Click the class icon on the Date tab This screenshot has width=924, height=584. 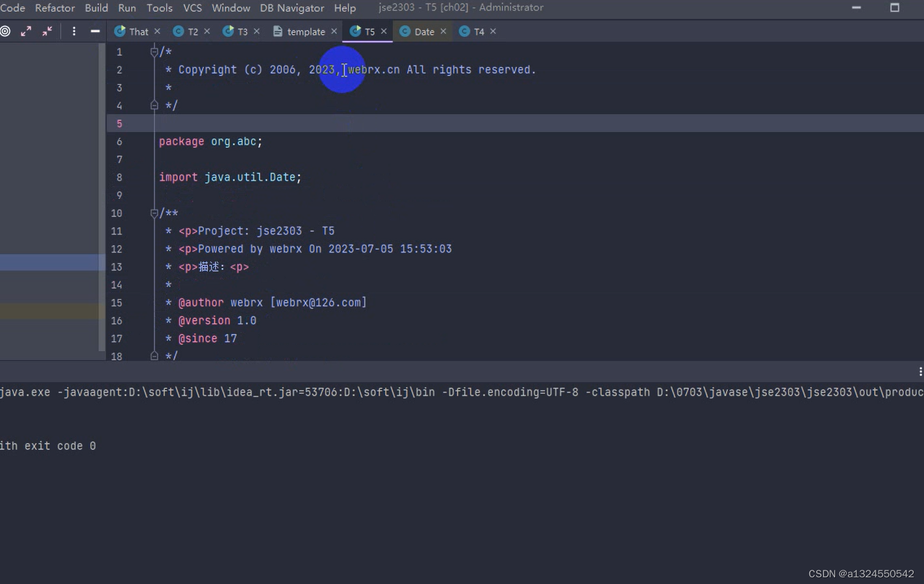pos(405,31)
